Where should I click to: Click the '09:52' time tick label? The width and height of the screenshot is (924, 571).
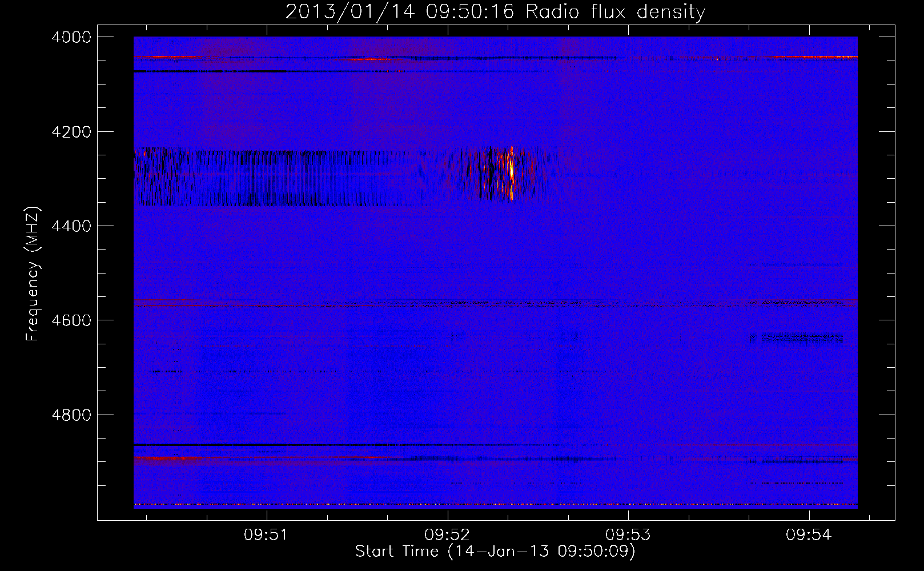(x=447, y=535)
